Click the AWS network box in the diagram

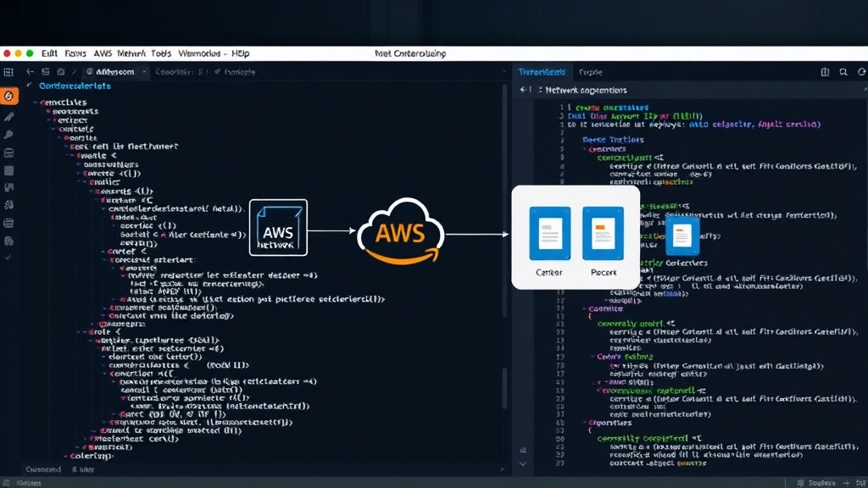pos(278,227)
